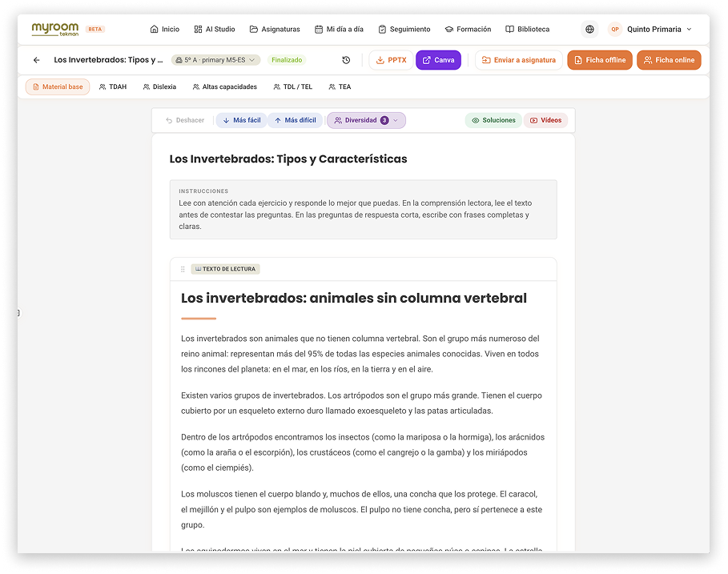This screenshot has width=728, height=574.
Task: Click Ficha online button
Action: point(669,60)
